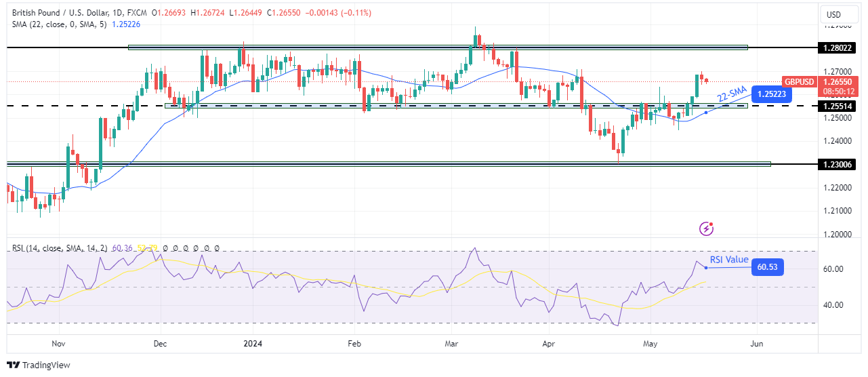Select the RSI Value text annotation
Viewport: 868px width, 377px height.
(x=729, y=260)
